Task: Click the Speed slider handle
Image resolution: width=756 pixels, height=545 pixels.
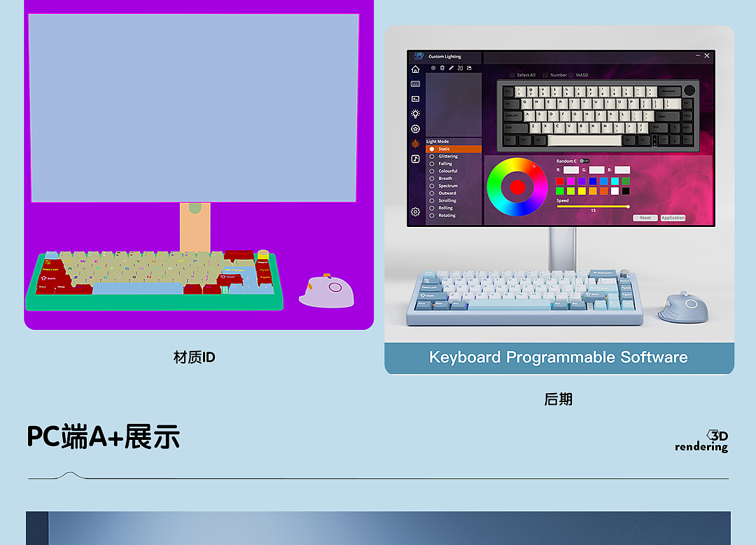Action: [x=628, y=207]
